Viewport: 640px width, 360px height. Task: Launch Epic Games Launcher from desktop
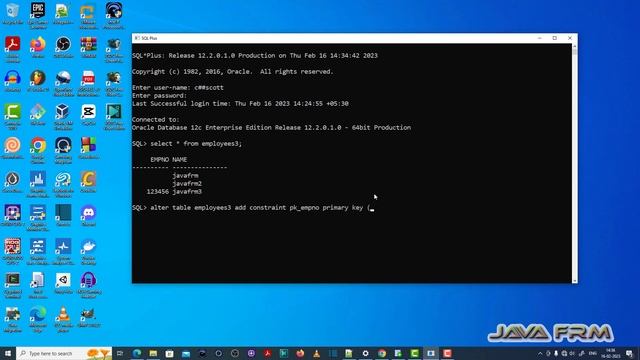click(x=38, y=15)
